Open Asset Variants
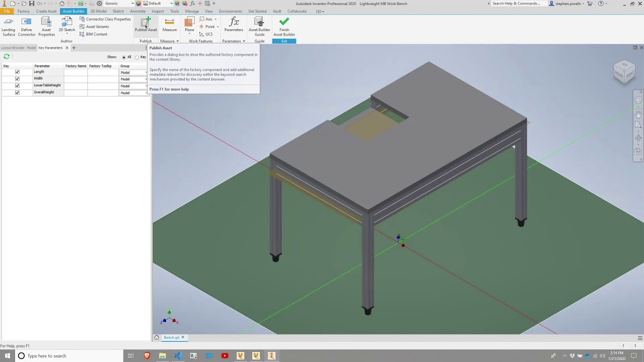 coord(94,27)
